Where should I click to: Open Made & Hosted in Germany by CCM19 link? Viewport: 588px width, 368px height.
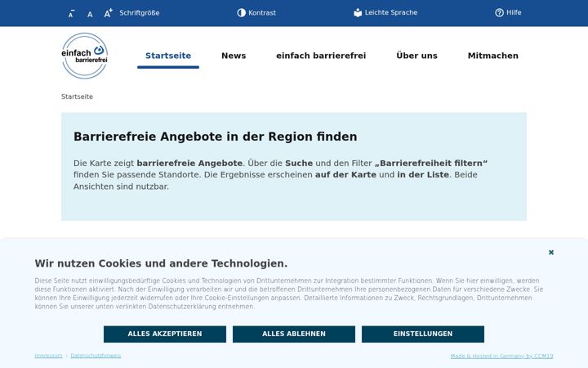501,356
